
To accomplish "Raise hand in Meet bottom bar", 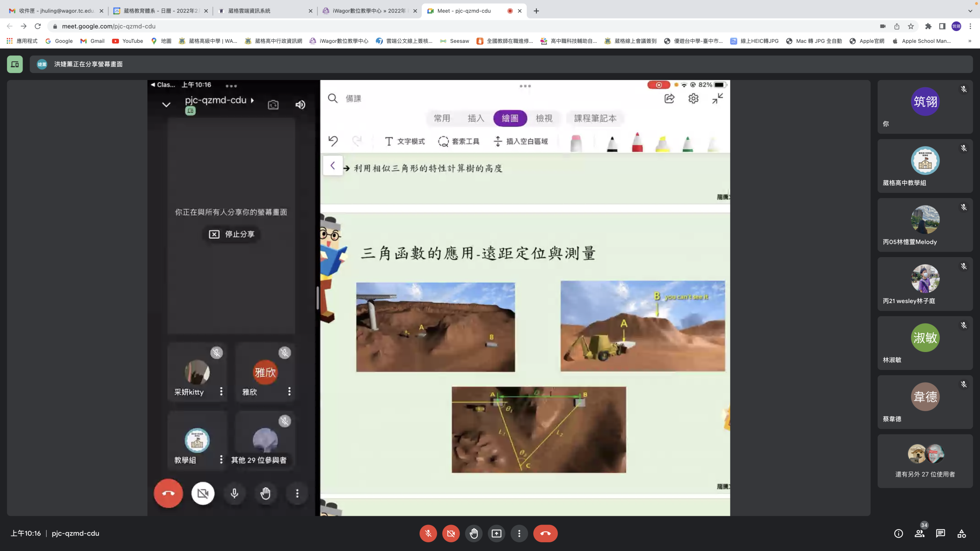I will click(474, 533).
